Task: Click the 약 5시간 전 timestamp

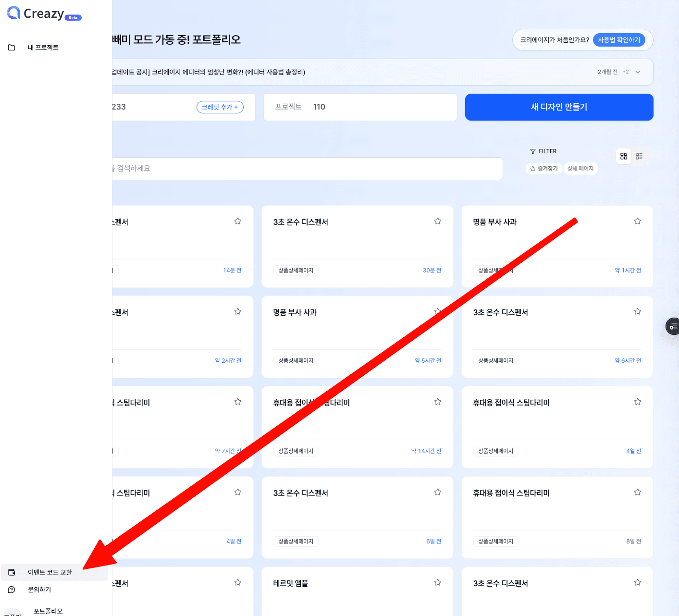Action: click(428, 361)
